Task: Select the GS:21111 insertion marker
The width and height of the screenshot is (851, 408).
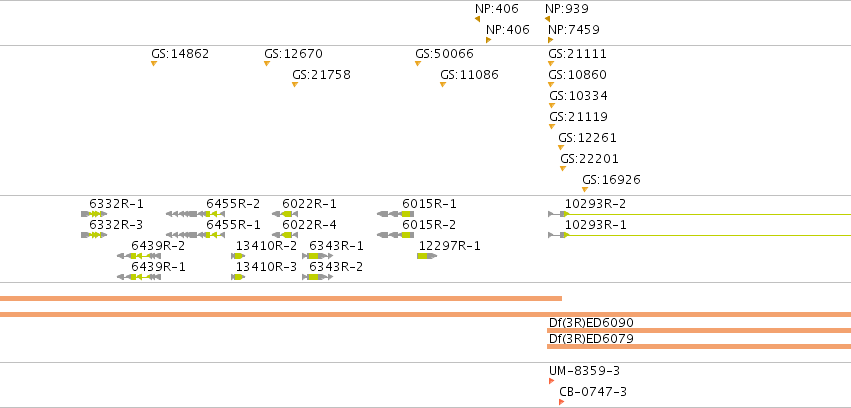Action: pyautogui.click(x=551, y=63)
